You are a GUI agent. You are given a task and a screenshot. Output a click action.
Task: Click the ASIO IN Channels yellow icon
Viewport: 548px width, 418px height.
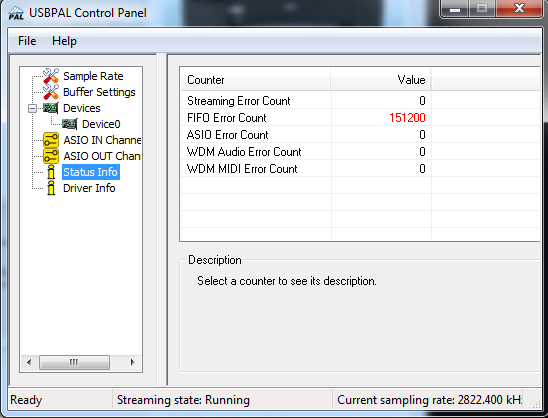51,140
